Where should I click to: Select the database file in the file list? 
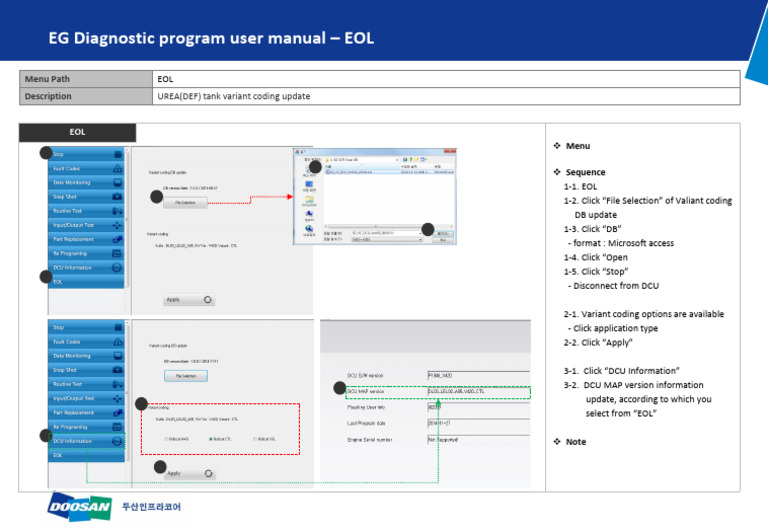click(350, 171)
